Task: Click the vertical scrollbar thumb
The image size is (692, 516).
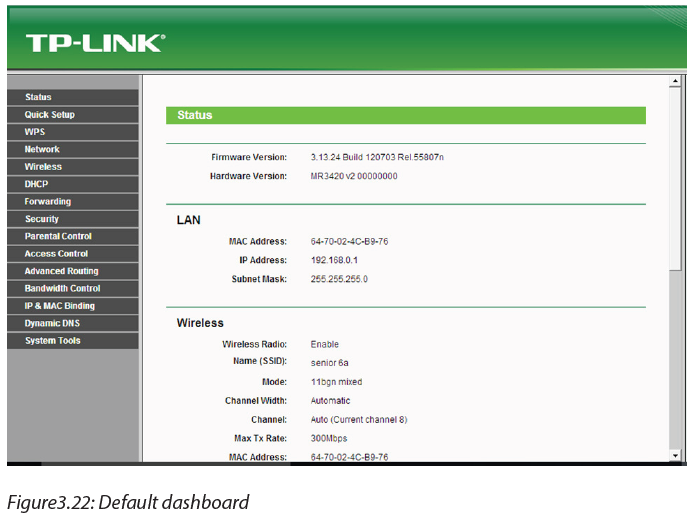Action: (x=675, y=179)
